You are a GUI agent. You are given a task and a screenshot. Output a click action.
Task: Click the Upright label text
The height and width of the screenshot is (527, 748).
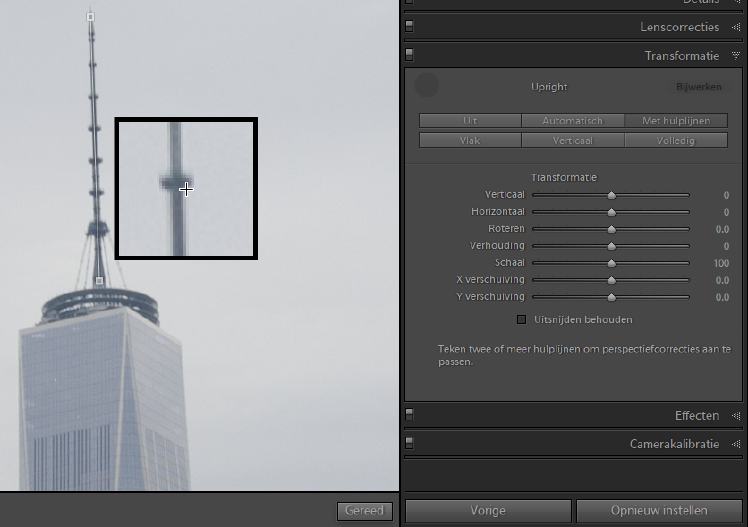(x=549, y=87)
